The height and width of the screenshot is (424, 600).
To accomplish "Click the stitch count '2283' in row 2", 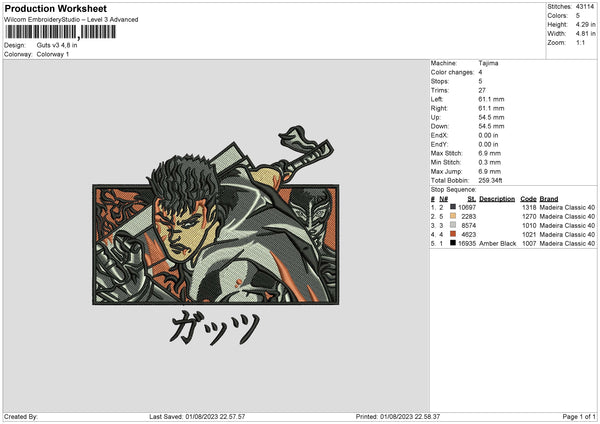I will [x=469, y=217].
